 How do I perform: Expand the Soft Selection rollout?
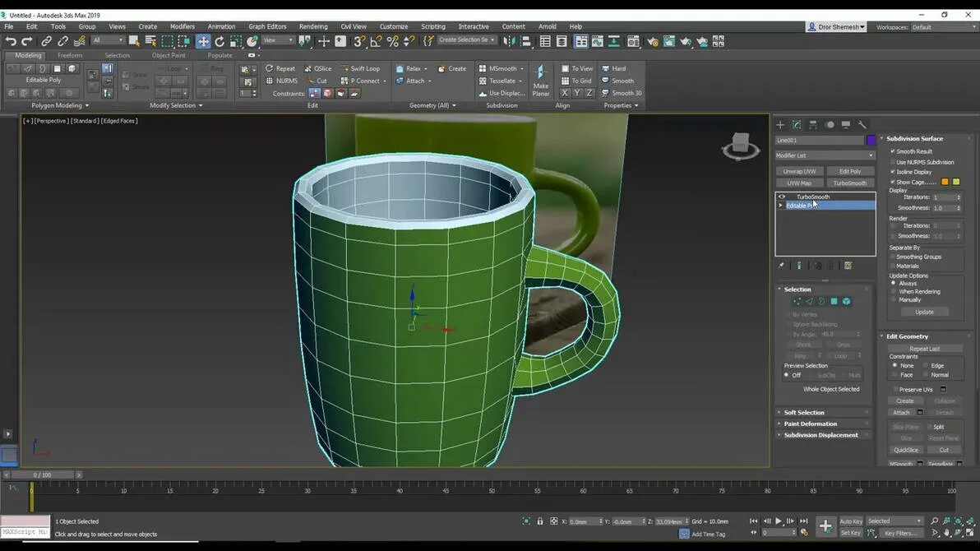tap(804, 413)
